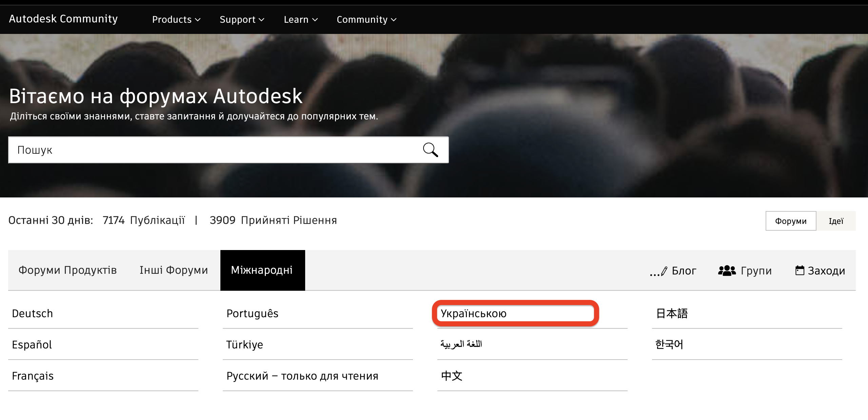Open the Форуми Продуктів tab
868x420 pixels.
click(x=67, y=270)
